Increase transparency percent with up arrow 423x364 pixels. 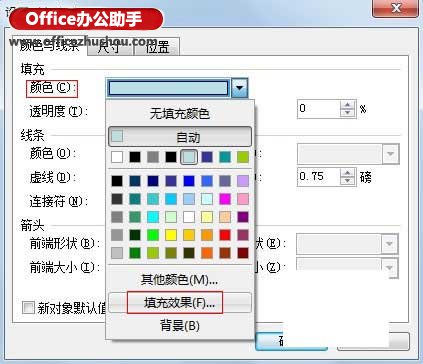pyautogui.click(x=348, y=105)
